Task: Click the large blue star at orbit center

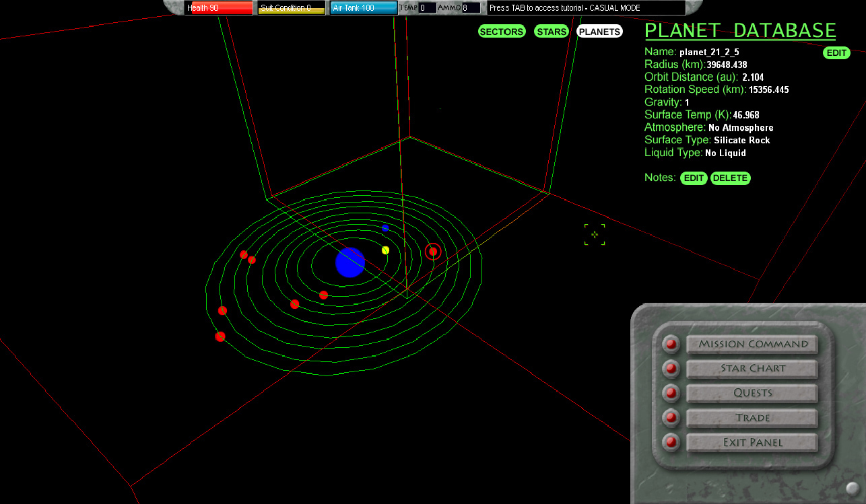Action: click(x=349, y=262)
